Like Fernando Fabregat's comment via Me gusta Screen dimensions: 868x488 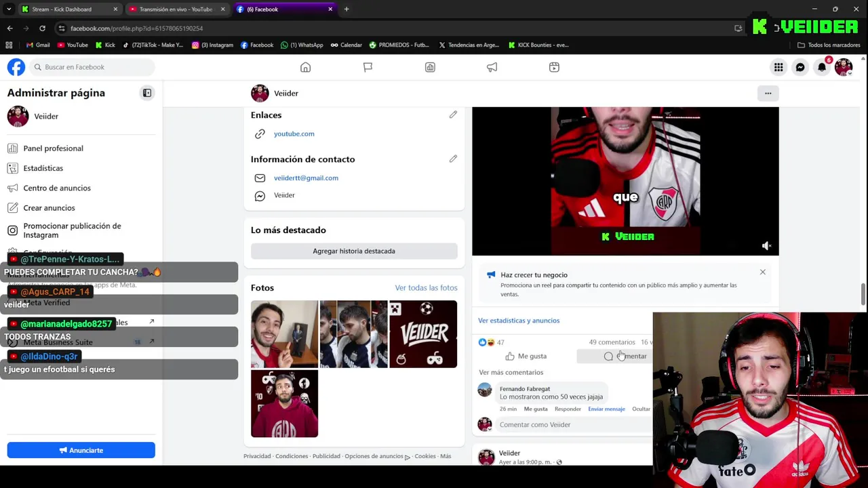536,409
